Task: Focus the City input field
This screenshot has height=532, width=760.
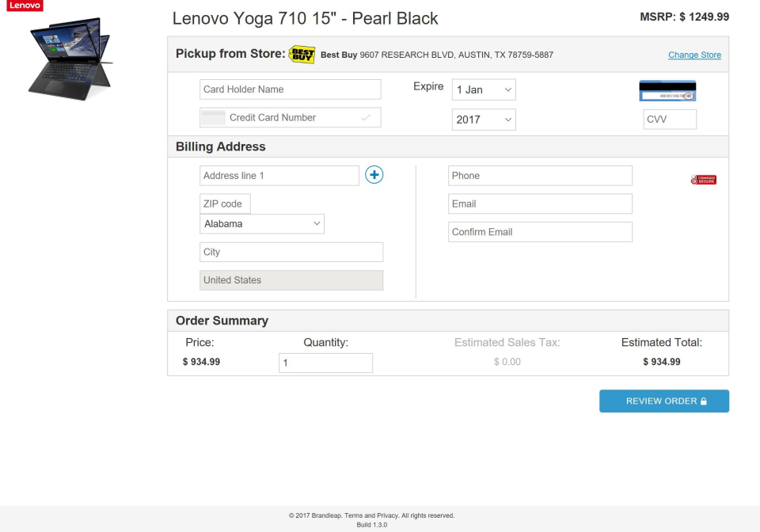Action: (291, 252)
